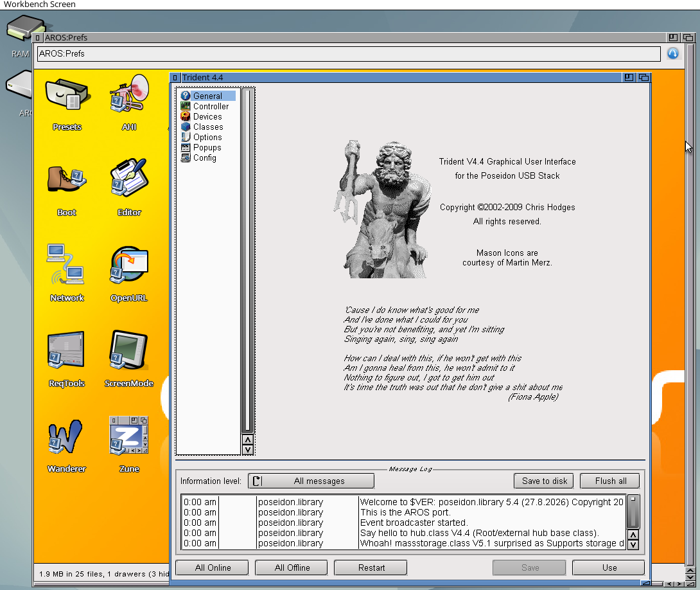Click the parent-directory arrow icon in AROS:Prefs
The image size is (700, 590).
pyautogui.click(x=673, y=53)
